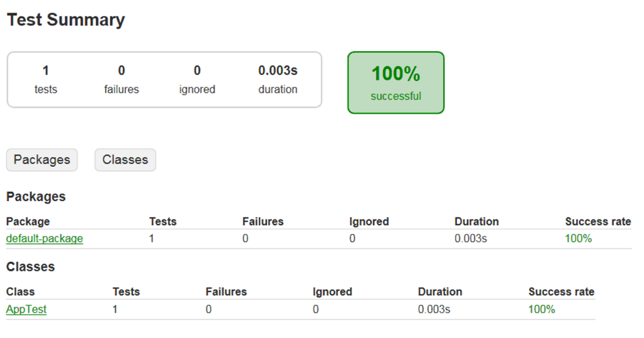Click the failures count in summary box

coord(121,71)
